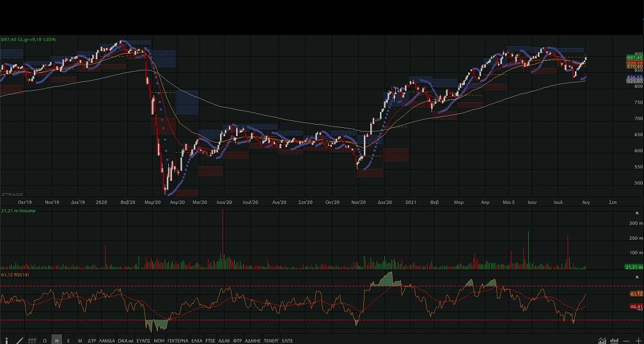
Task: Switch to the ΔΤΡ symbol tab
Action: (x=92, y=341)
